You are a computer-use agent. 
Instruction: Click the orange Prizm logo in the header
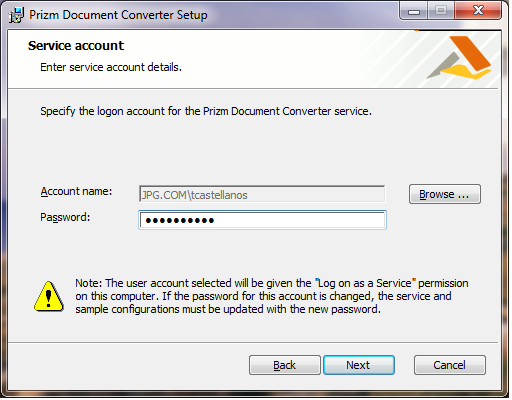click(x=459, y=58)
